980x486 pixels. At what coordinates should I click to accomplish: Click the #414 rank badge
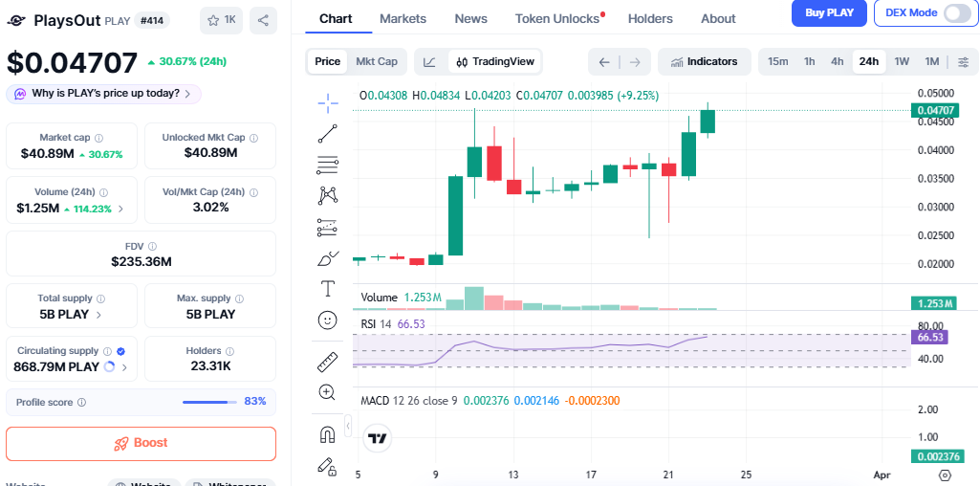pos(153,21)
